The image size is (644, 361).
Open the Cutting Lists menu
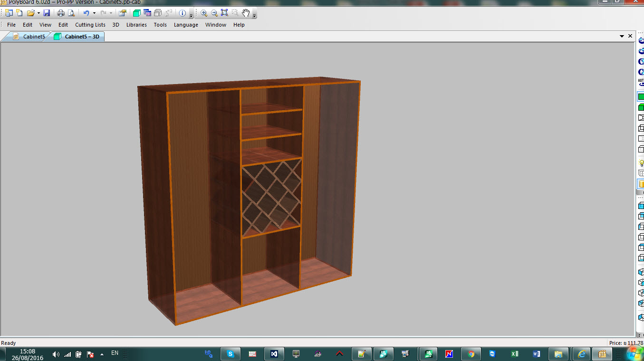90,25
